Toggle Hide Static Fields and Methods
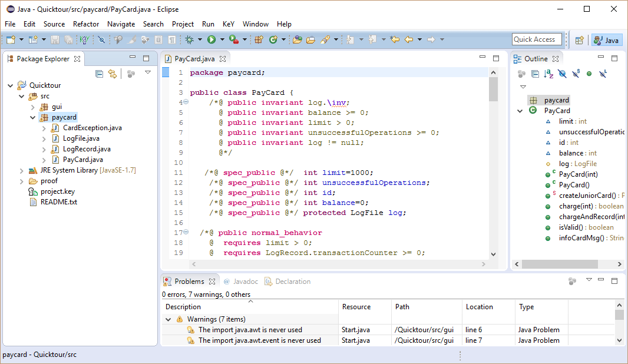Image resolution: width=628 pixels, height=364 pixels. click(x=576, y=74)
